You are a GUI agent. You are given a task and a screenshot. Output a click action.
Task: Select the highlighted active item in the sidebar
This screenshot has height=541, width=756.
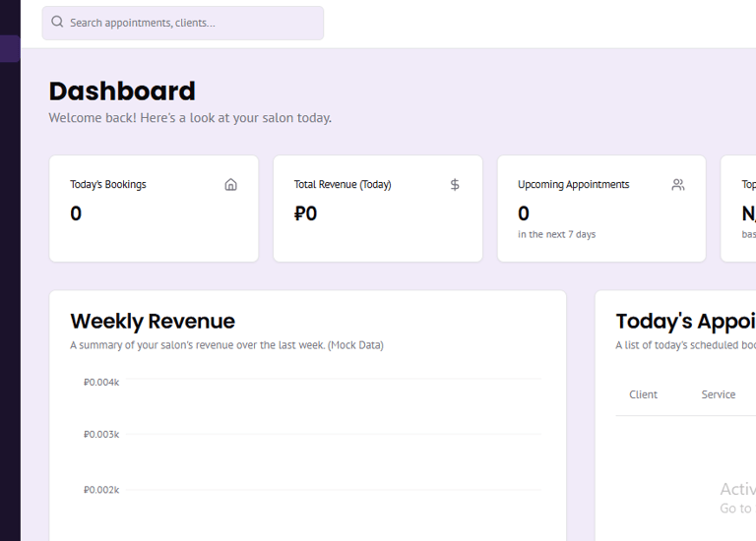10,48
